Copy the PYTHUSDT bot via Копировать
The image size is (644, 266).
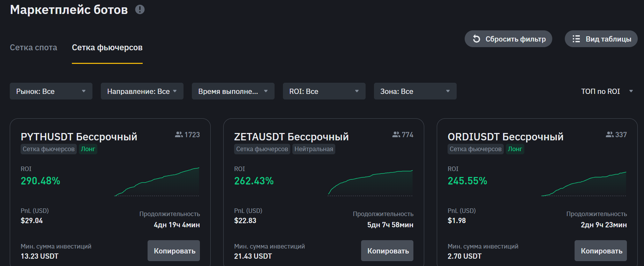pos(174,251)
